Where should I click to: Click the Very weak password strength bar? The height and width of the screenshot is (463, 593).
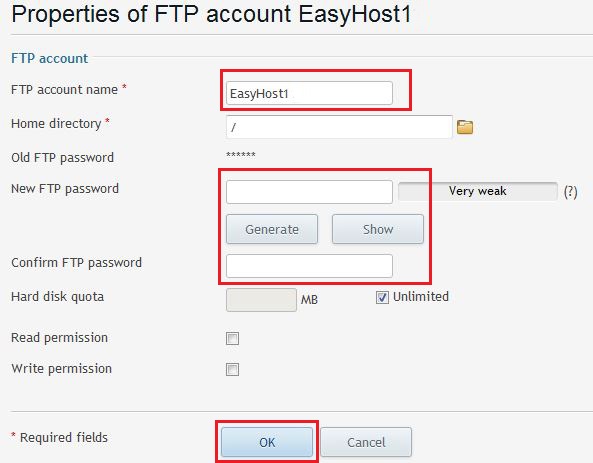[x=478, y=191]
